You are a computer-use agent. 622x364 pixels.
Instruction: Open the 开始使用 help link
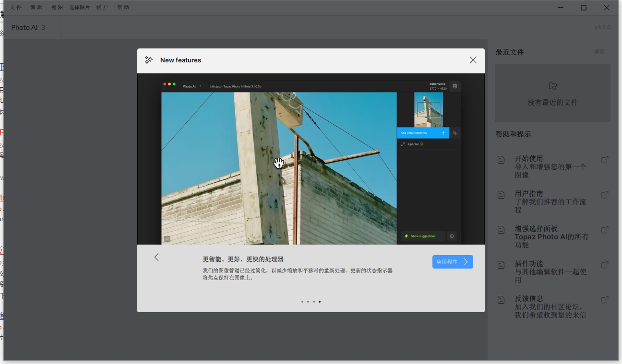(553, 164)
